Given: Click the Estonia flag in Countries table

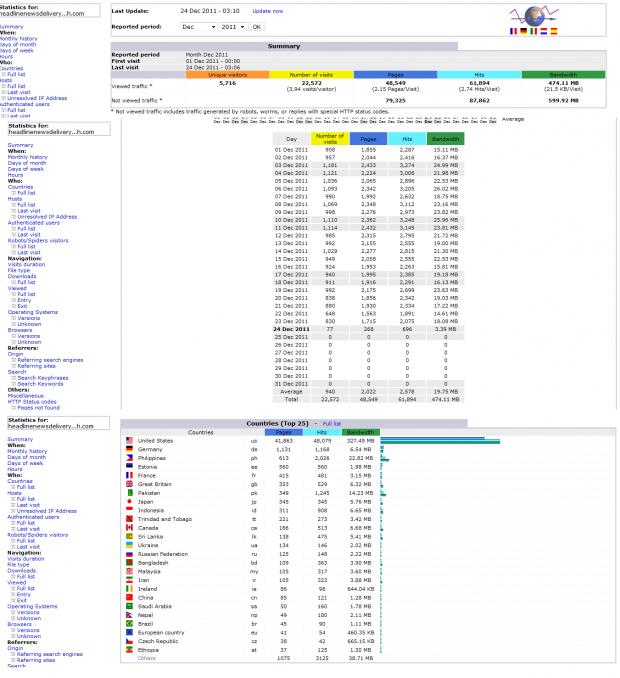Looking at the screenshot, I should point(129,466).
